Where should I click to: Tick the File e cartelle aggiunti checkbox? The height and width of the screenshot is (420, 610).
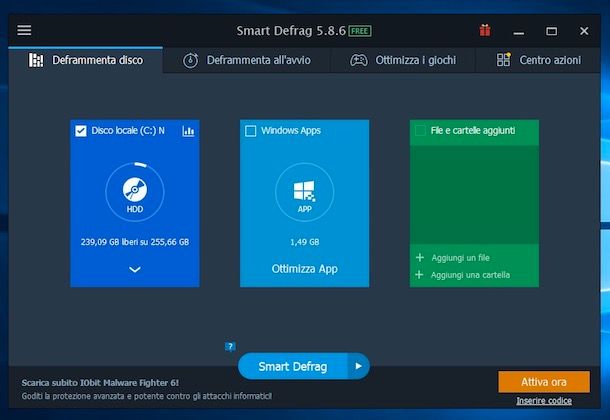click(420, 131)
